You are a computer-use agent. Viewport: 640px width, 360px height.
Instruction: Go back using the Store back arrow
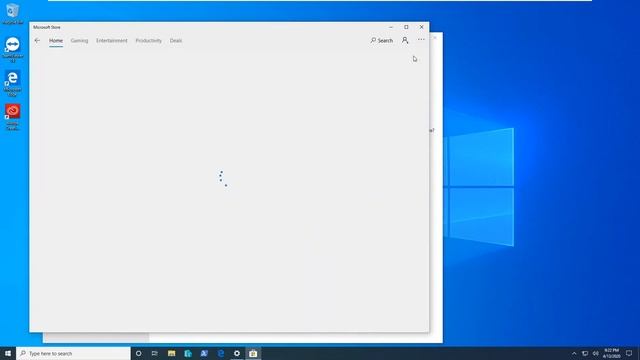[x=37, y=40]
